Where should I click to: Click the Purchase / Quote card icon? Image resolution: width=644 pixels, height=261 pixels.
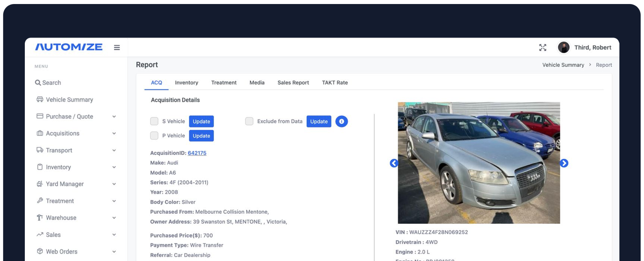40,116
